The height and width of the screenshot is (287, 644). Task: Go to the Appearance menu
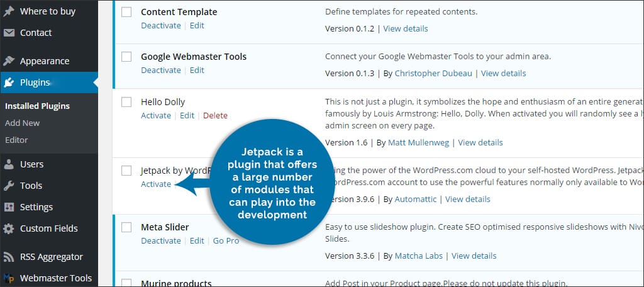coord(45,61)
